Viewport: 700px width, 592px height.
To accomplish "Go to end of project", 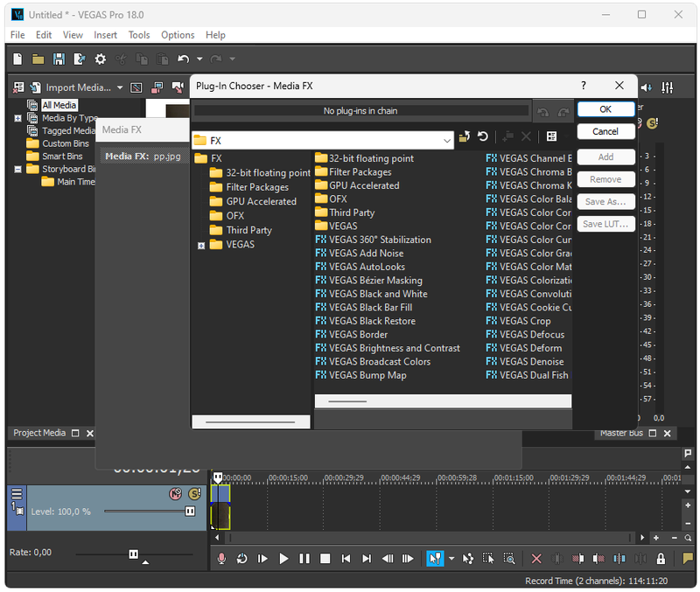I will click(x=367, y=559).
